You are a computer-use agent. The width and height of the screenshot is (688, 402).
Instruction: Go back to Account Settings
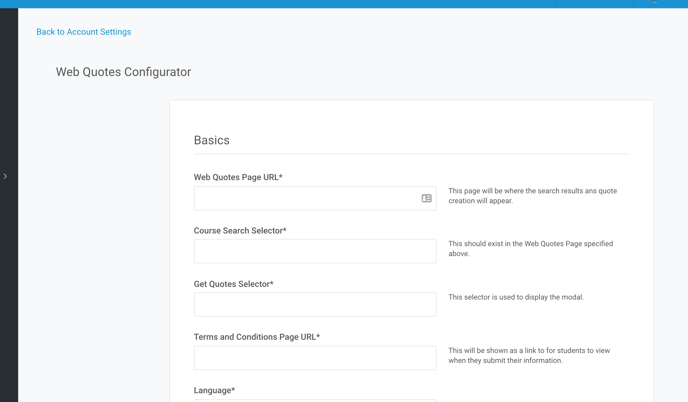[x=83, y=32]
